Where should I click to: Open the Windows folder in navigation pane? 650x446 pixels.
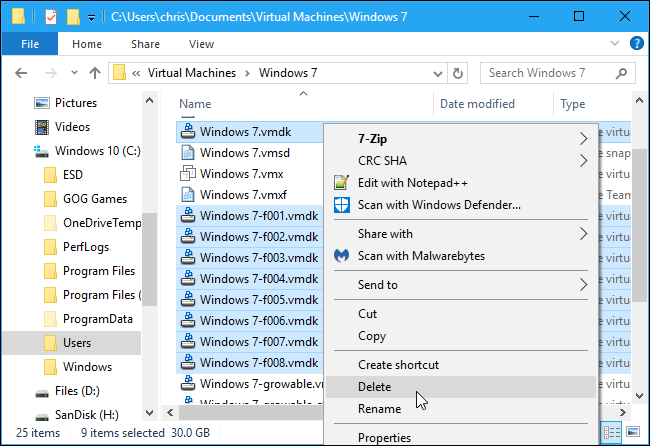pos(78,367)
